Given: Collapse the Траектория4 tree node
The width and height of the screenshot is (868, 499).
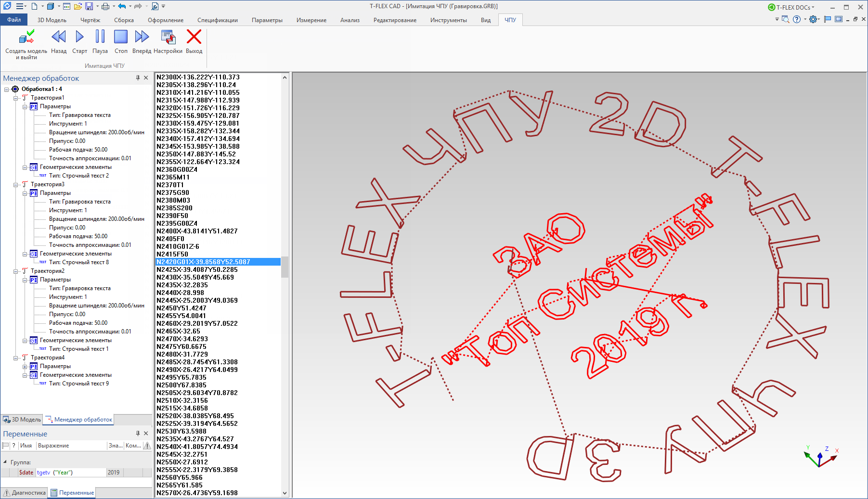Looking at the screenshot, I should [x=16, y=358].
